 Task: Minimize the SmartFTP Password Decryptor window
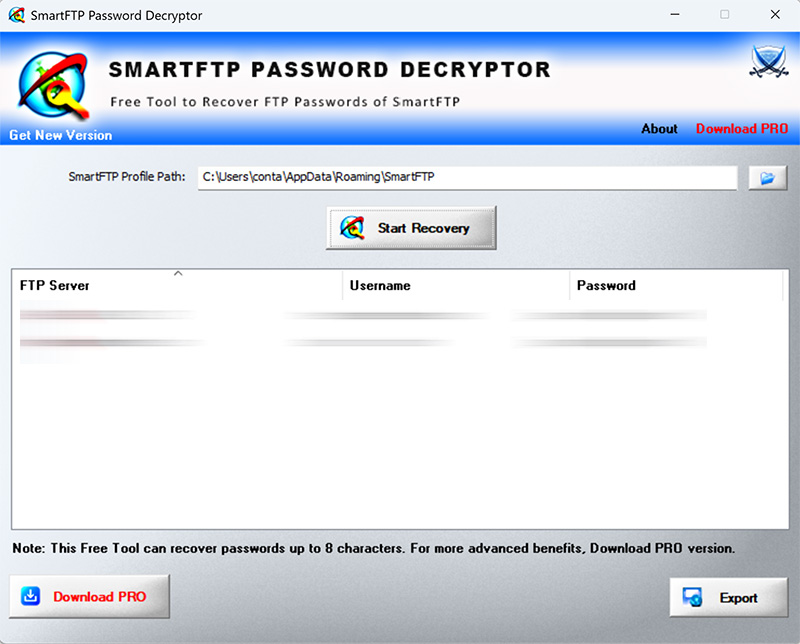(678, 15)
